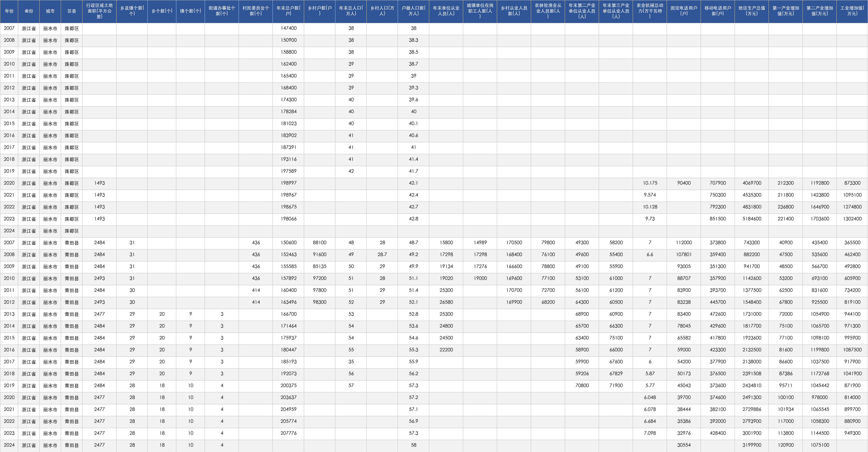Click the 年末总户数 header cell

coord(288,11)
